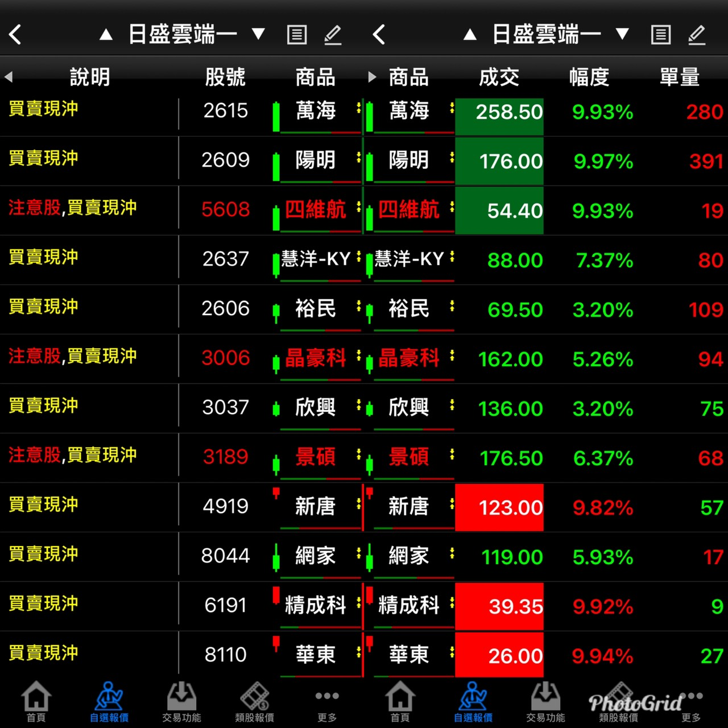Tap 注意股,買賣現沖 note on 3189 row
This screenshot has width=728, height=728.
[73, 455]
